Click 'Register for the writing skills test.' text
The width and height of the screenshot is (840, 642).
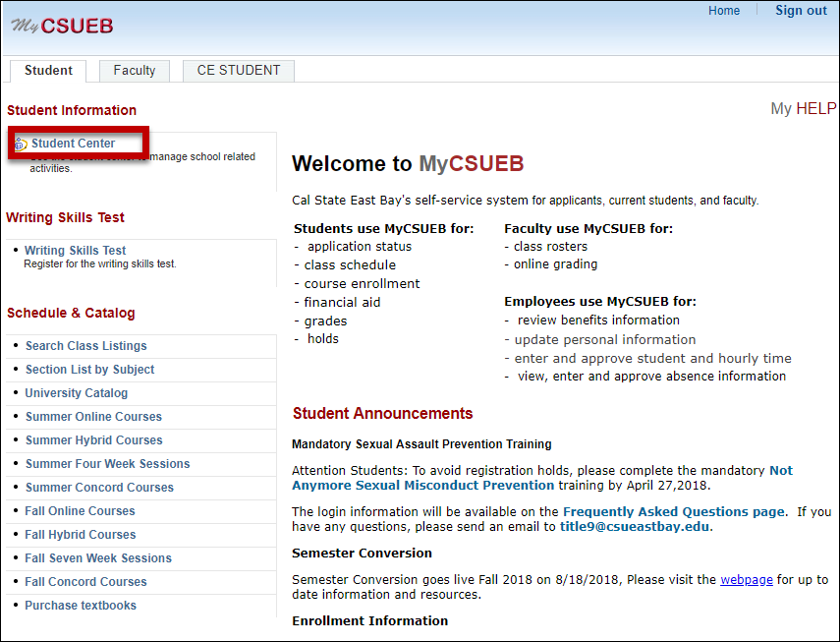click(x=100, y=263)
